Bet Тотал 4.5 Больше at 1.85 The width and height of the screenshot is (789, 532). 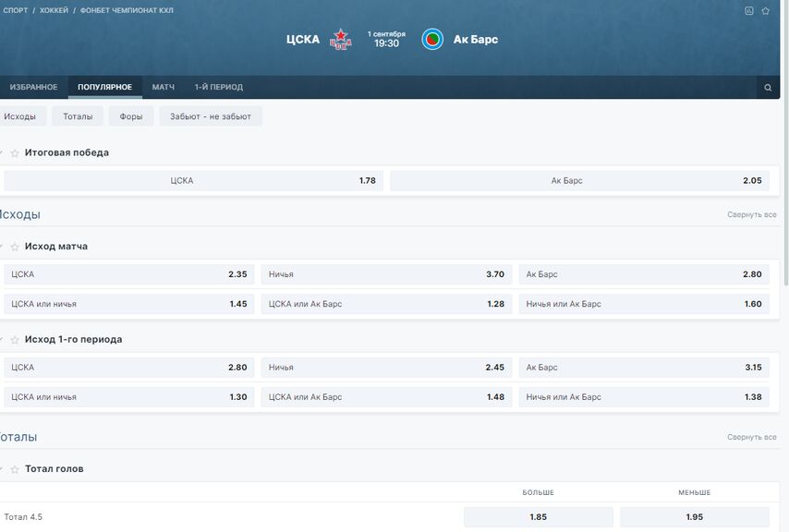click(538, 517)
